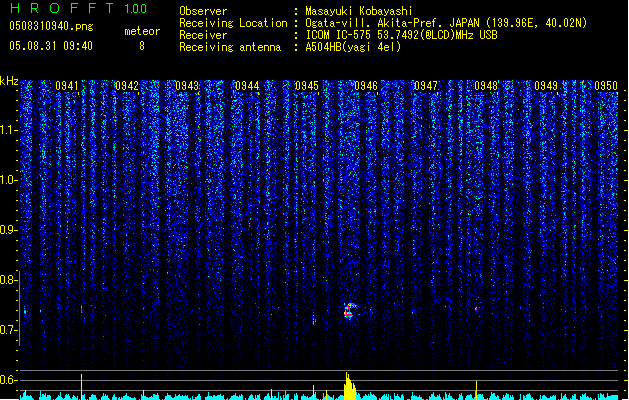This screenshot has width=629, height=400.
Task: Select the filename 0508310940.png
Action: (51, 26)
